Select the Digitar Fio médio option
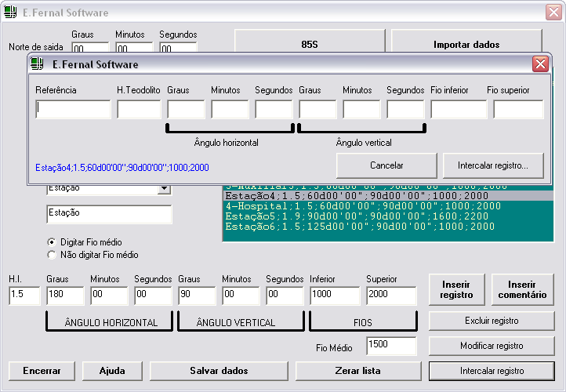This screenshot has width=566, height=392. (53, 242)
